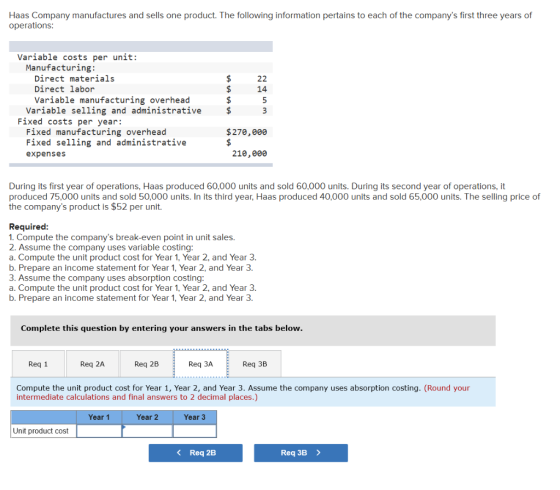Advance using the Req 3B next button

301,453
